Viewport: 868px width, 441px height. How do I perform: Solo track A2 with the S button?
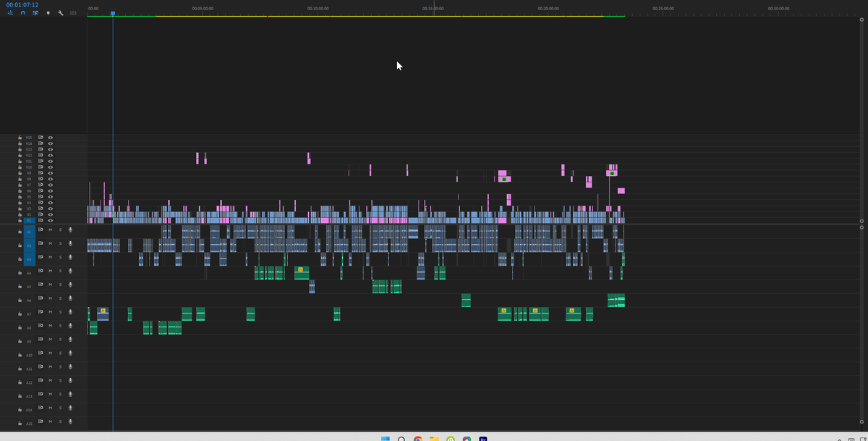(x=60, y=243)
